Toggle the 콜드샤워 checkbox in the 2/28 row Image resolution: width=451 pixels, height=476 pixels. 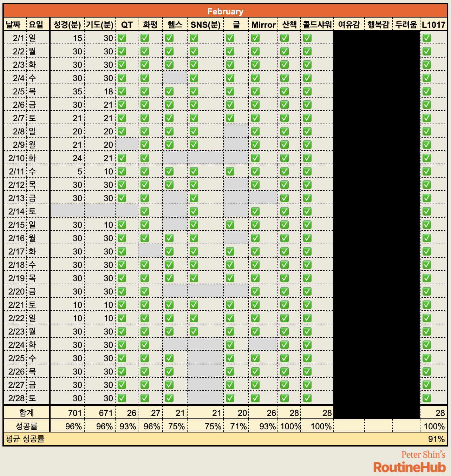coord(307,398)
